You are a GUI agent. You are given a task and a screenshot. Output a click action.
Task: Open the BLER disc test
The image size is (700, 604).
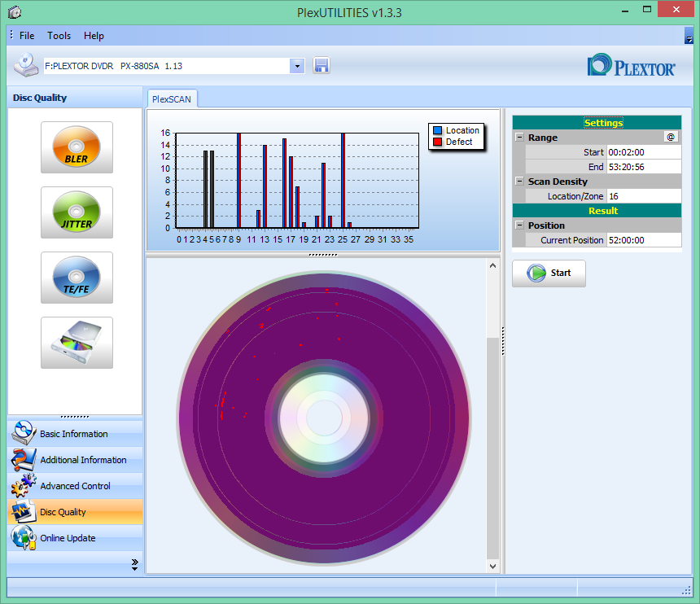pos(77,147)
